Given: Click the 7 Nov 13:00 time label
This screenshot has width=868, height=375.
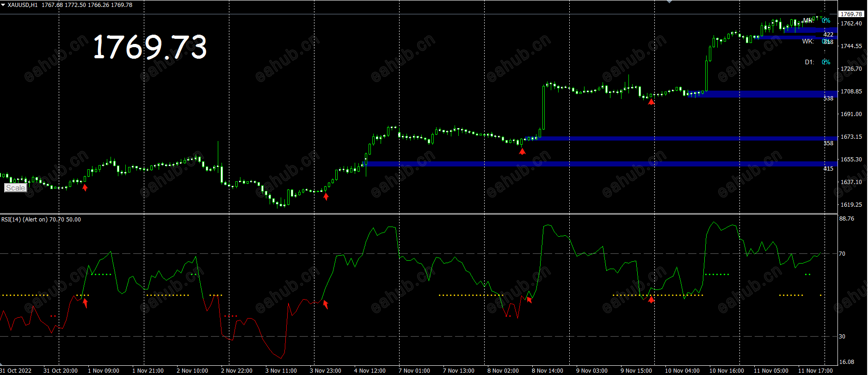Looking at the screenshot, I should point(459,371).
